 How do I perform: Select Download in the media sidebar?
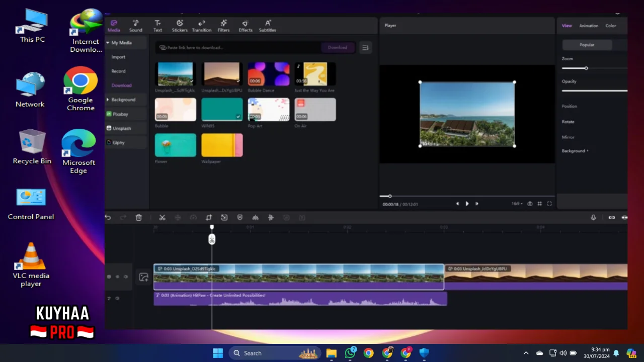(121, 85)
